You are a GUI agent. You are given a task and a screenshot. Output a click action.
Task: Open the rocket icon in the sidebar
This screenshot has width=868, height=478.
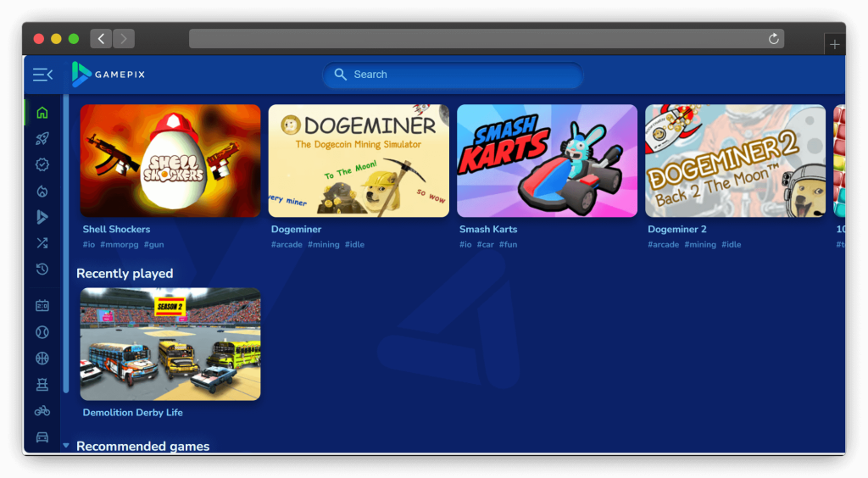coord(42,139)
